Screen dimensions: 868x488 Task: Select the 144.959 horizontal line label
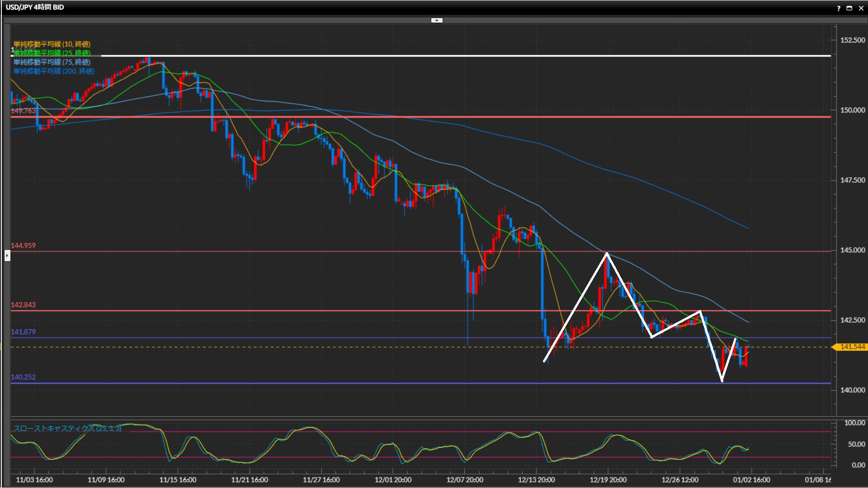[23, 245]
